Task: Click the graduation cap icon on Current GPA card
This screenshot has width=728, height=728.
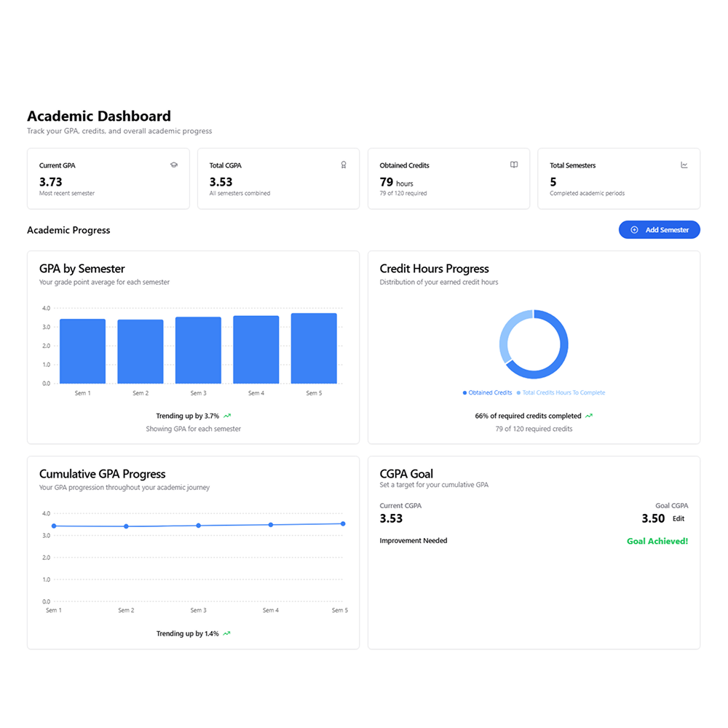Action: click(174, 165)
